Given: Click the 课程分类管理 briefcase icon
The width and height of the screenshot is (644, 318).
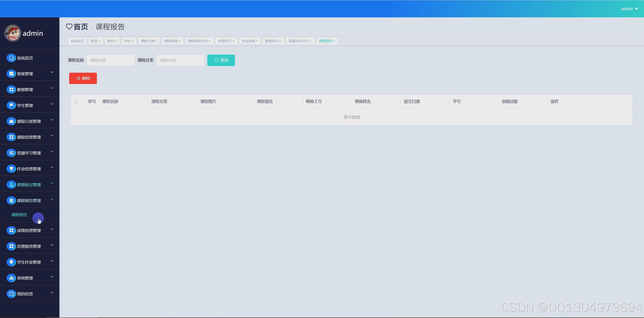Looking at the screenshot, I should (11, 121).
